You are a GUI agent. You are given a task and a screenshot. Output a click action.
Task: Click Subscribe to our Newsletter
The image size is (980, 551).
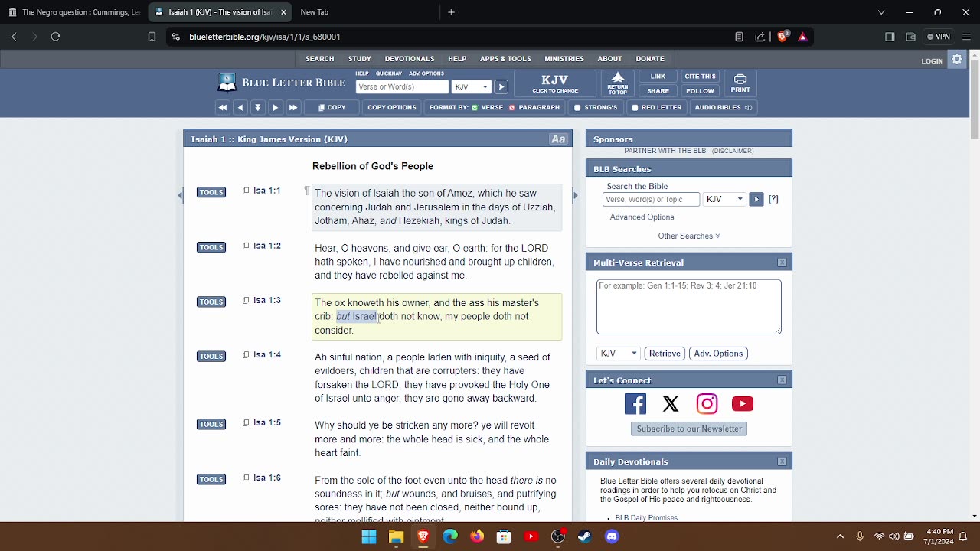tap(689, 429)
